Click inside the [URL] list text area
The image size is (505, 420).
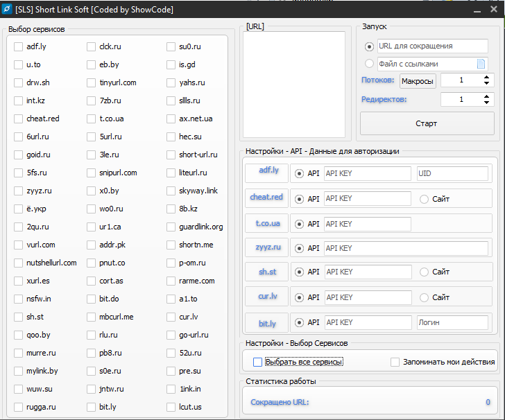[294, 85]
